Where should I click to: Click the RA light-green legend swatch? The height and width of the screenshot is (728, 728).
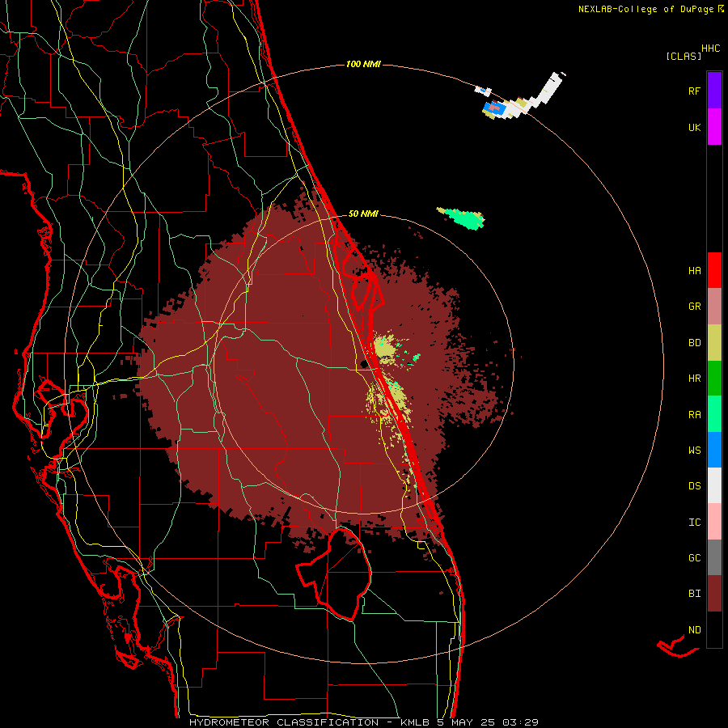(x=714, y=414)
